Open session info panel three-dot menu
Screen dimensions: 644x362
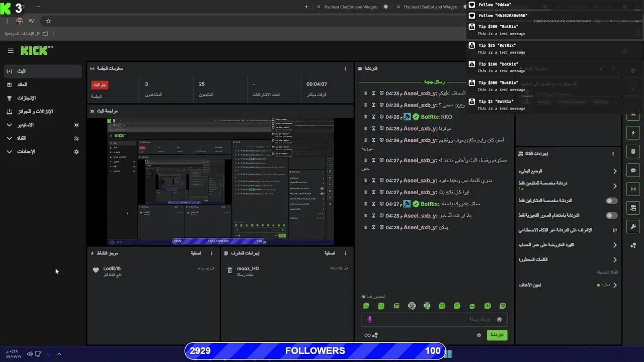click(345, 68)
